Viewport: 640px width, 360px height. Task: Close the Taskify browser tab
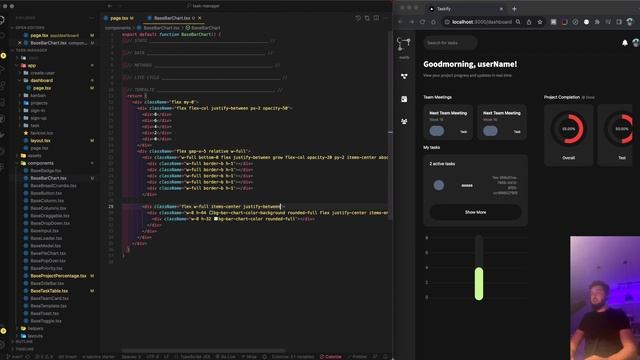(501, 9)
